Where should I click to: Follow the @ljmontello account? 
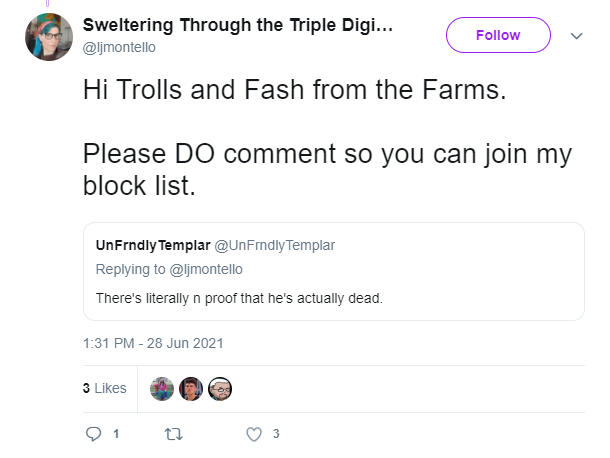pyautogui.click(x=497, y=35)
